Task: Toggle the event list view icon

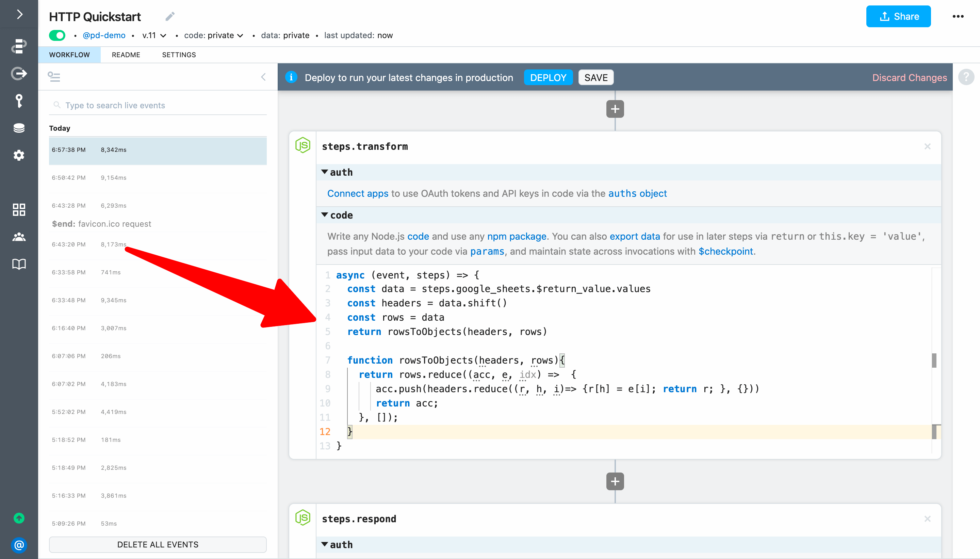Action: pos(54,77)
